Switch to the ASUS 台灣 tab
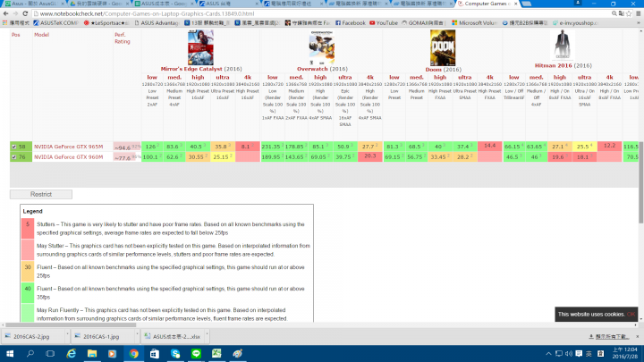The image size is (644, 362). click(229, 4)
